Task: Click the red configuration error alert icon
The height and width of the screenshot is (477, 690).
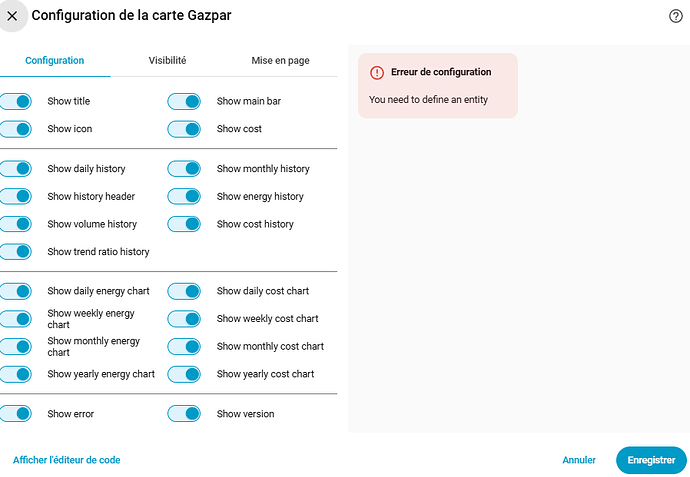Action: point(377,73)
